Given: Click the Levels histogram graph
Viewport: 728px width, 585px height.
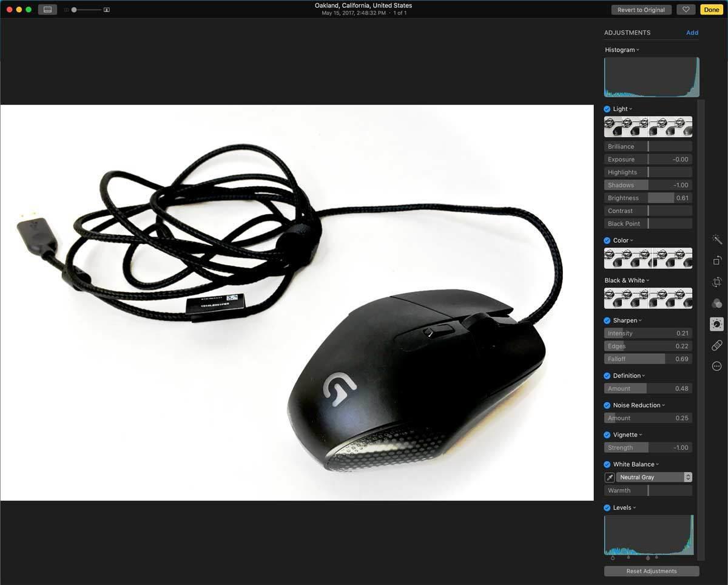Looking at the screenshot, I should click(x=649, y=535).
